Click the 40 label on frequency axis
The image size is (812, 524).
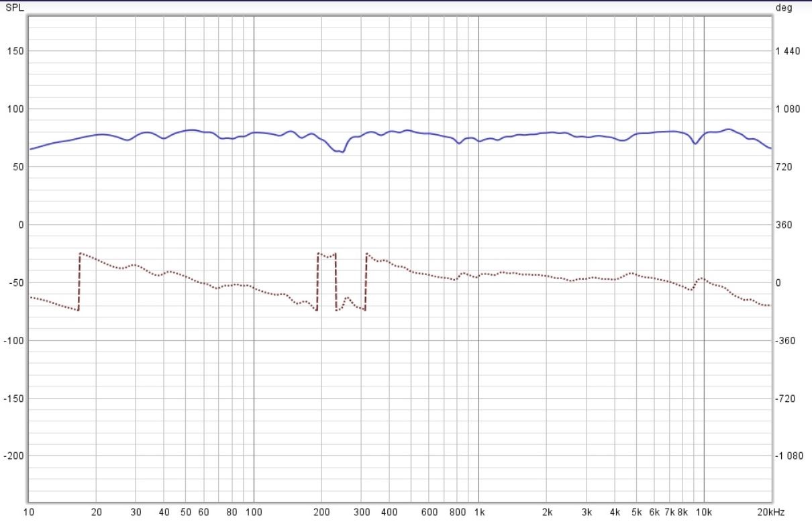pyautogui.click(x=164, y=513)
